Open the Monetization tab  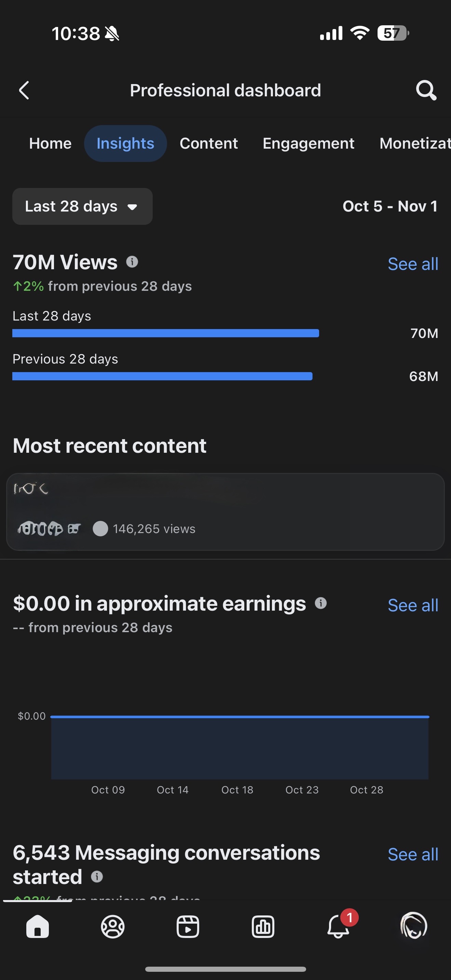(x=414, y=144)
